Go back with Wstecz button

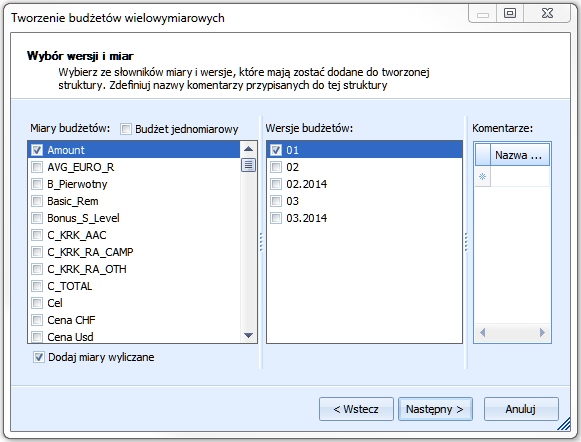356,409
